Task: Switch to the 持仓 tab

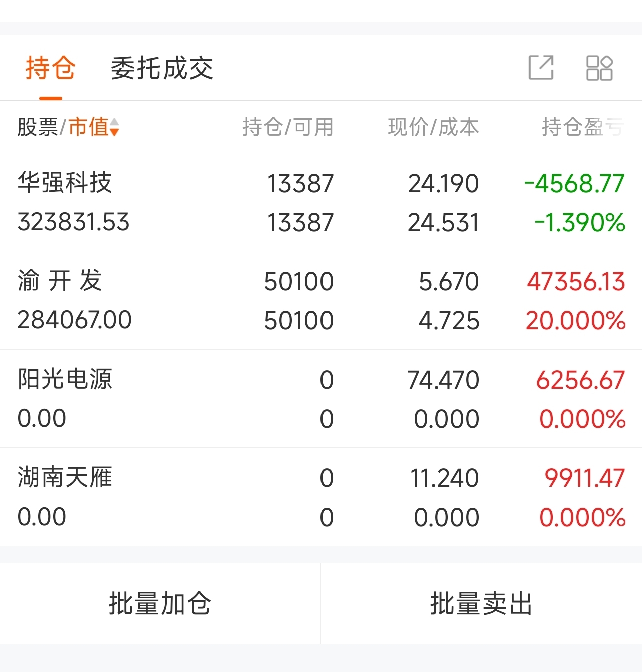Action: 50,68
